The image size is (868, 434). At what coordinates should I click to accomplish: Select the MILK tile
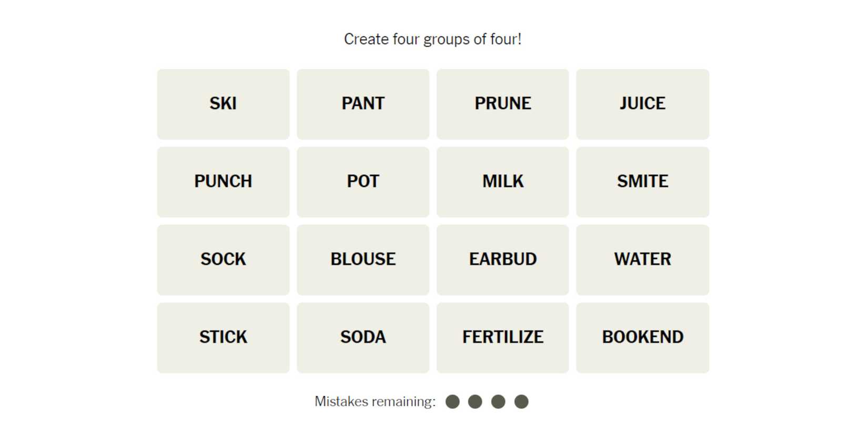tap(502, 181)
